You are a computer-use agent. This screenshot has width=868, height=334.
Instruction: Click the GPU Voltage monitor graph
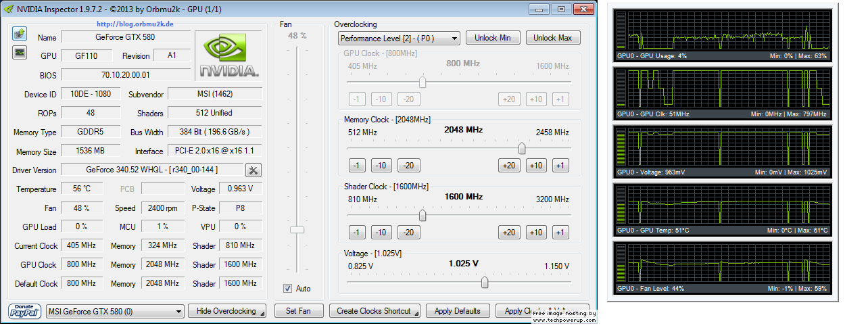(722, 151)
